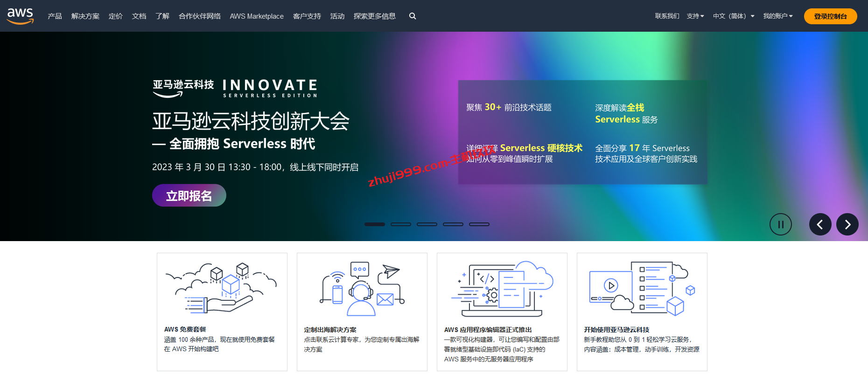868x374 pixels.
Task: Open the 探索更多信息 menu item
Action: coord(374,16)
